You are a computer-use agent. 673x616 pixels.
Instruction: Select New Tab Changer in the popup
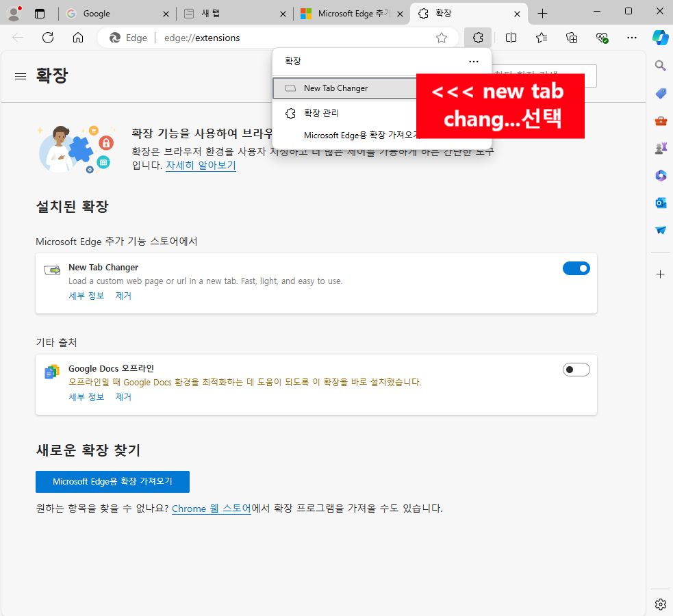coord(344,88)
